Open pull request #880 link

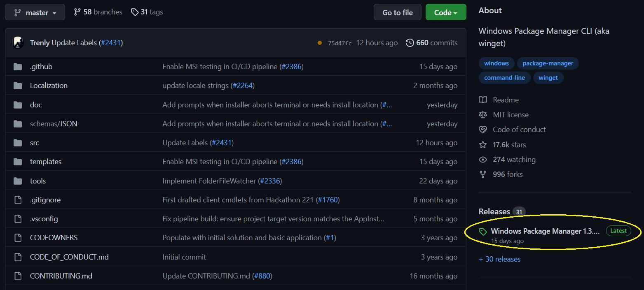(262, 276)
